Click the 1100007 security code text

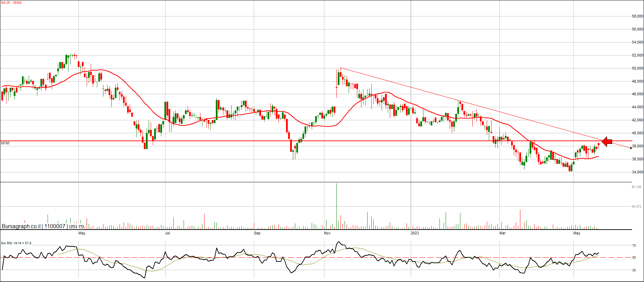55,226
